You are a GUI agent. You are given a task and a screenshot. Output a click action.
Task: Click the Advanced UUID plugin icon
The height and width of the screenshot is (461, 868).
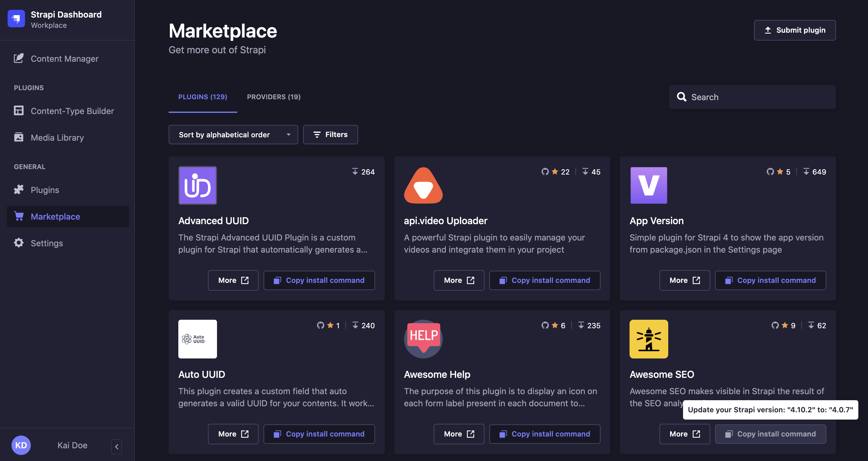coord(197,185)
